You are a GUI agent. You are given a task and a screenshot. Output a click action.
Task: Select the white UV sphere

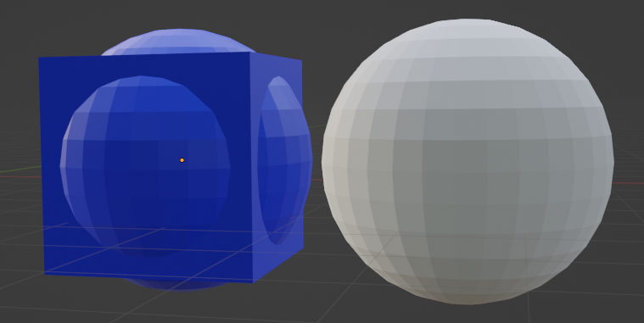[468, 162]
